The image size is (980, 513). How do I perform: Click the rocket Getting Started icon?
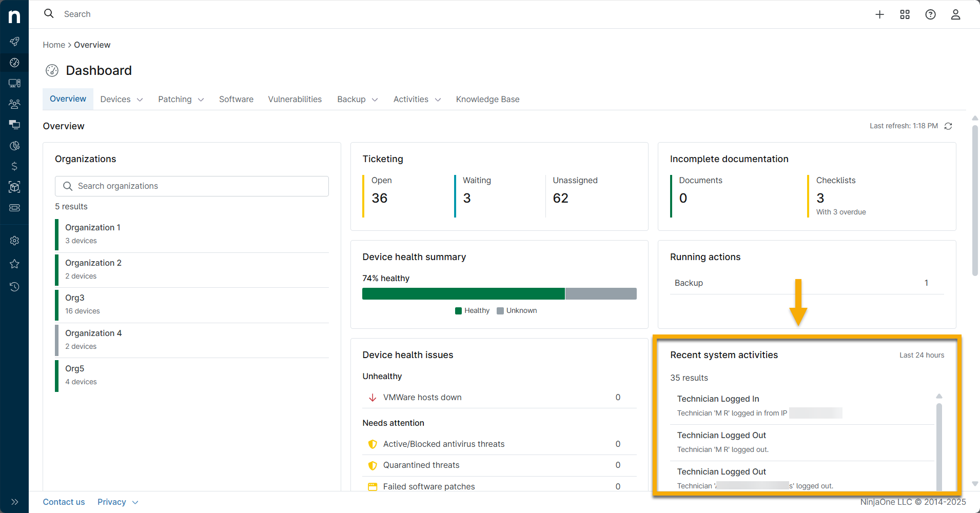14,41
